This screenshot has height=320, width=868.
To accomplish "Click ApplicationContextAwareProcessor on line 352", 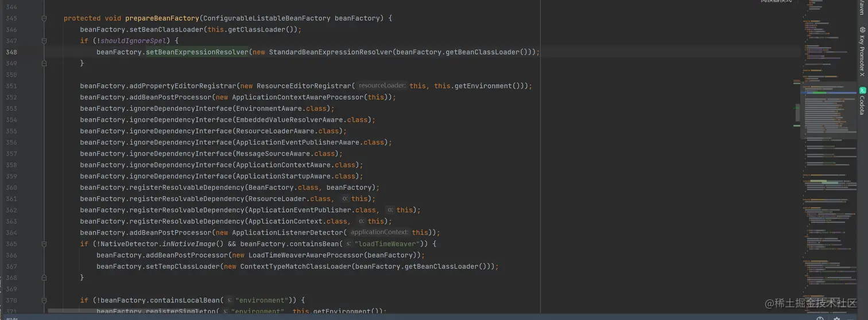I will pyautogui.click(x=298, y=97).
